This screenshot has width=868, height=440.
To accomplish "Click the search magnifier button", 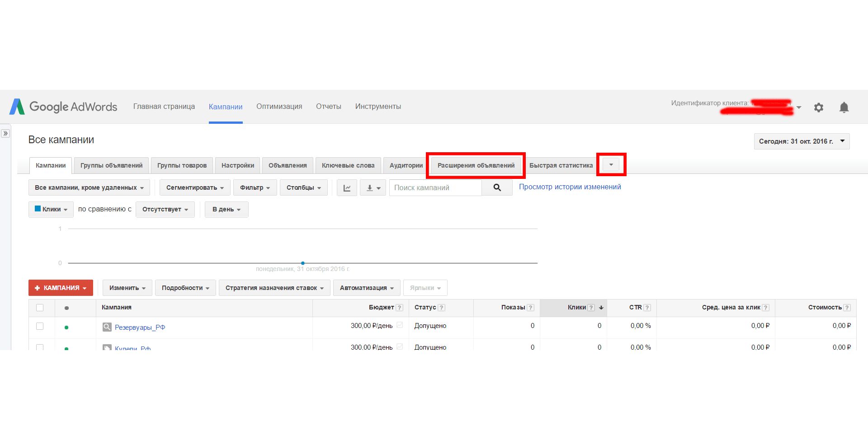I will pyautogui.click(x=497, y=188).
